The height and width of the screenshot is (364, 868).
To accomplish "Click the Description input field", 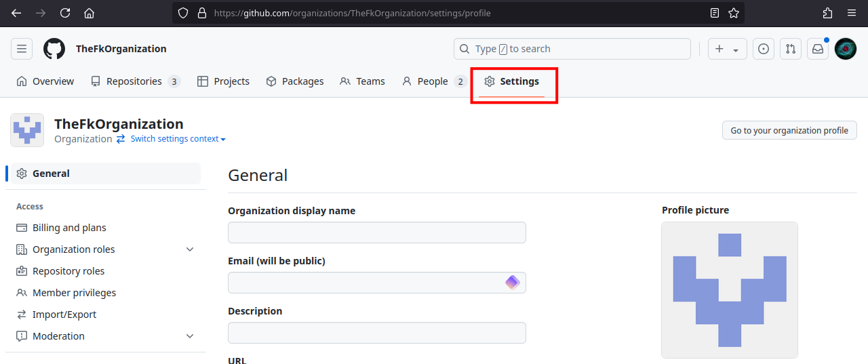I will [377, 333].
